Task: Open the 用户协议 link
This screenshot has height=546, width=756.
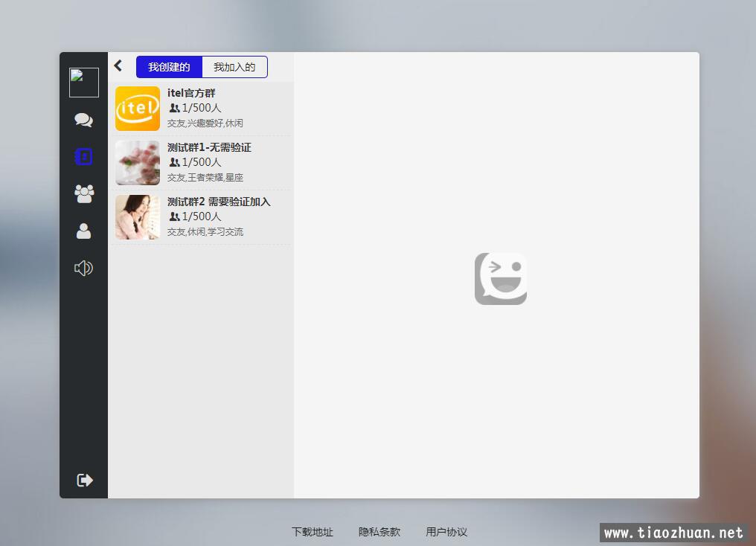Action: point(446,532)
